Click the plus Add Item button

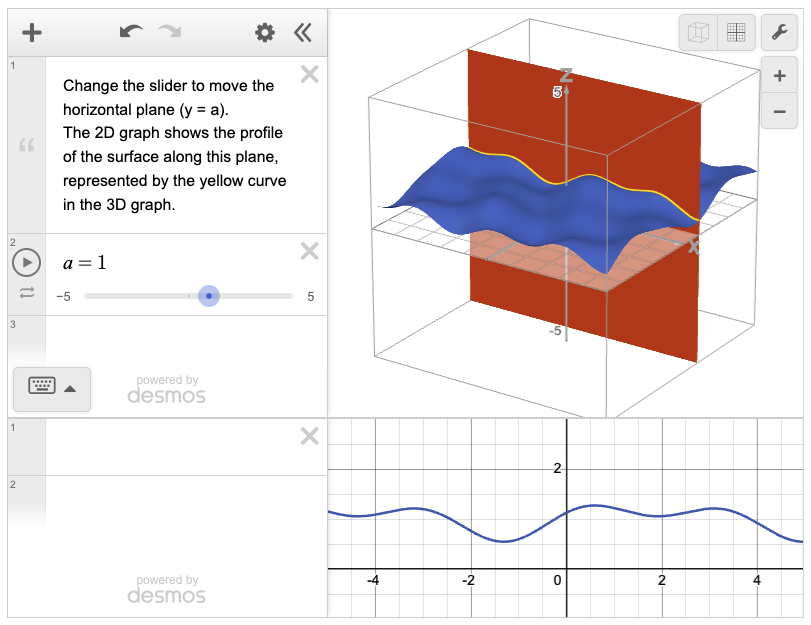[32, 33]
